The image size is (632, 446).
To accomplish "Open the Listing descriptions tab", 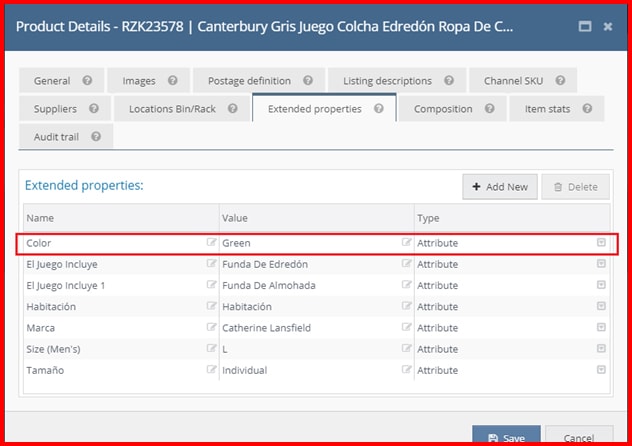I will coord(397,81).
